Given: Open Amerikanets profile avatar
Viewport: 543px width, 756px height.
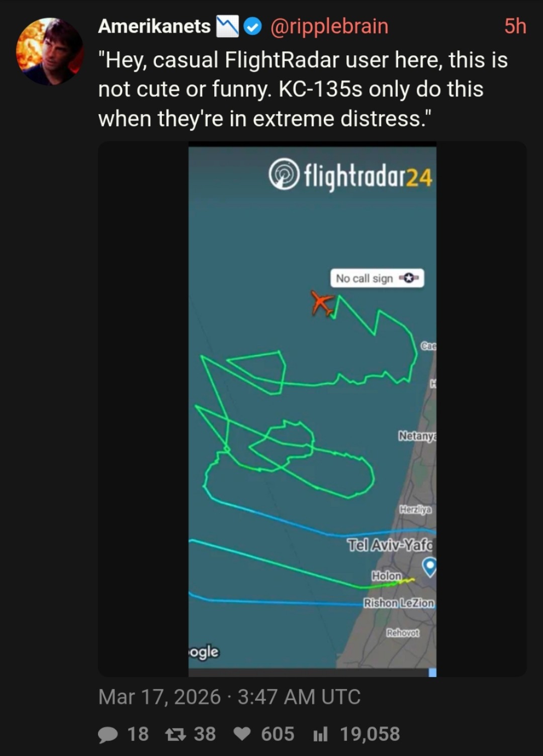Looking at the screenshot, I should 50,51.
